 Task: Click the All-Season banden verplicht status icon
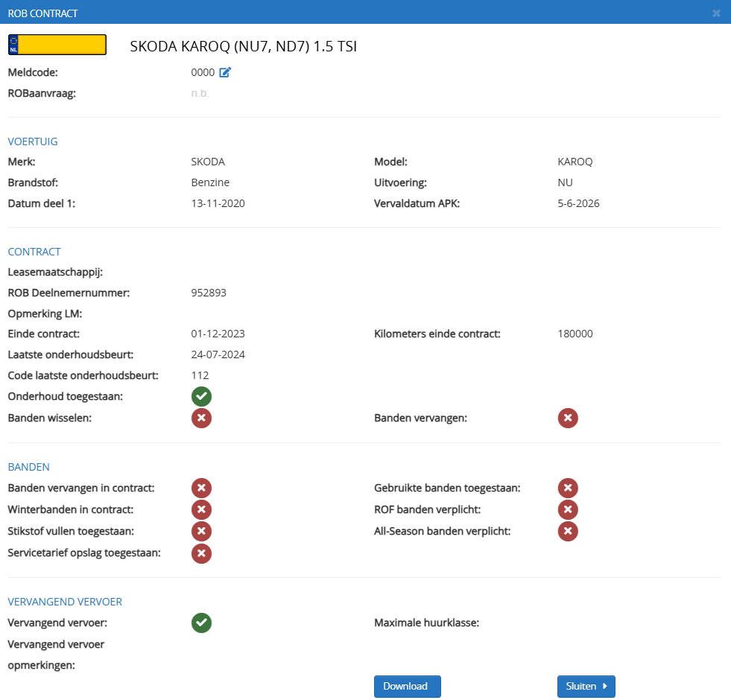(x=568, y=531)
